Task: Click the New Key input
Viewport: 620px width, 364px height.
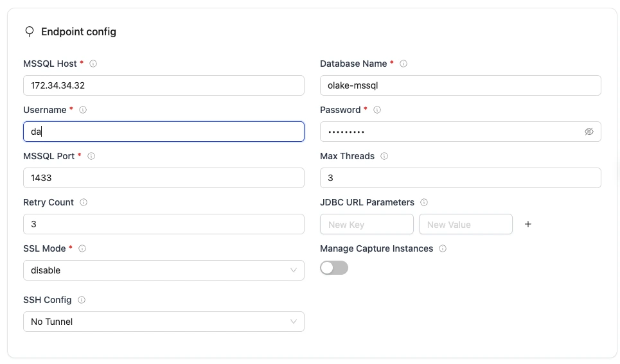Action: (x=367, y=224)
